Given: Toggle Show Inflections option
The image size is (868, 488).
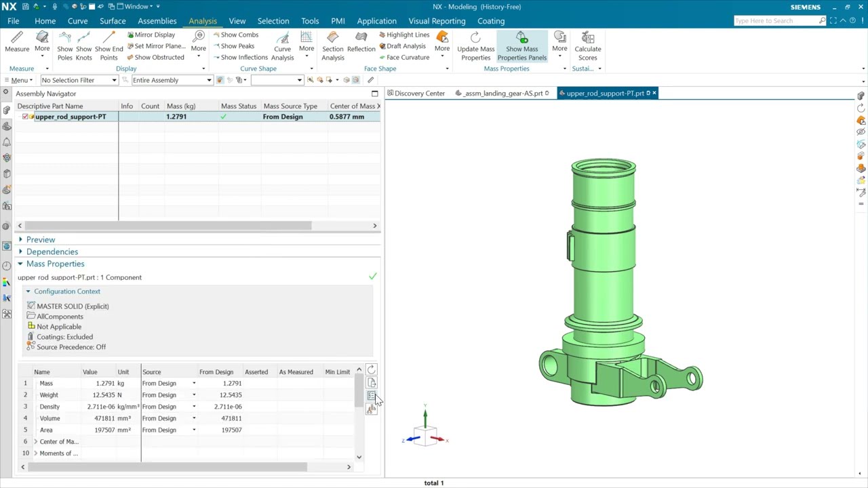Looking at the screenshot, I should point(240,58).
